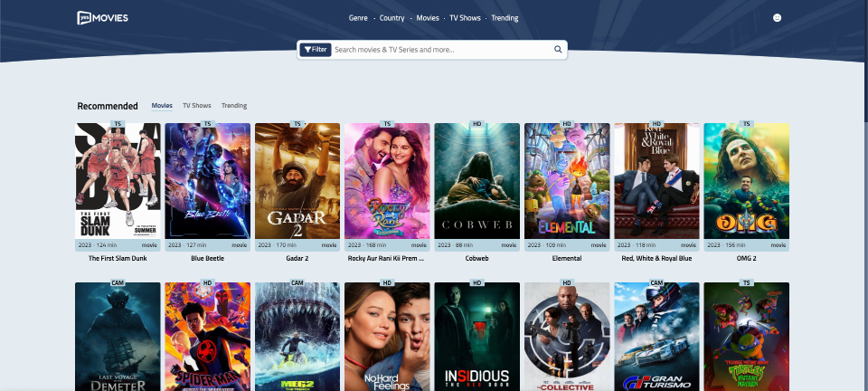Click the Elemental title link
Image resolution: width=868 pixels, height=391 pixels.
tap(567, 258)
